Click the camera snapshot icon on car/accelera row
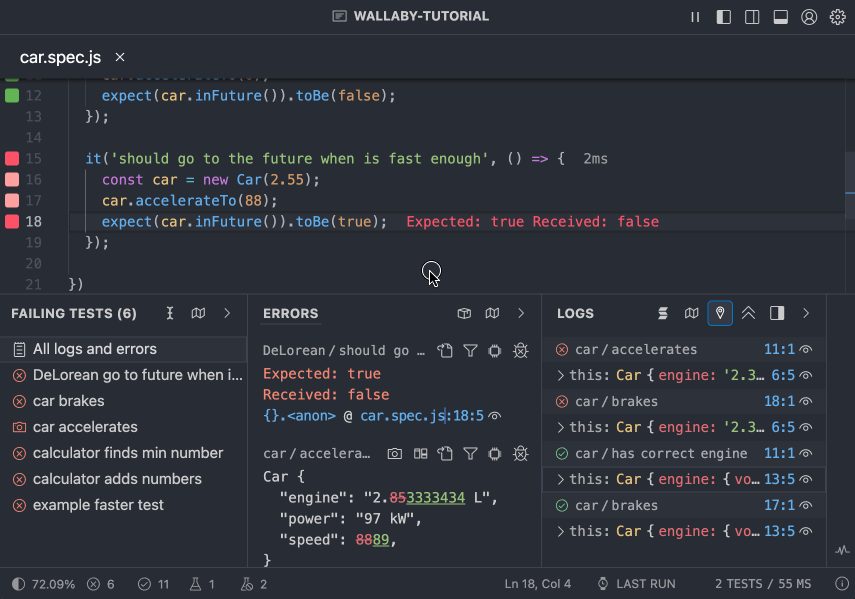 pyautogui.click(x=395, y=453)
